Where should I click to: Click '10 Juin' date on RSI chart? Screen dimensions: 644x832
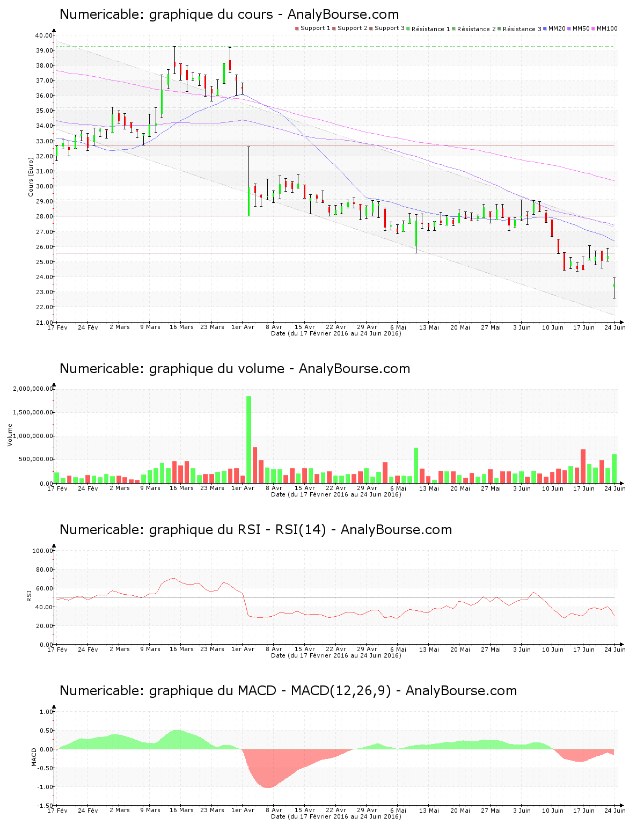pos(553,649)
